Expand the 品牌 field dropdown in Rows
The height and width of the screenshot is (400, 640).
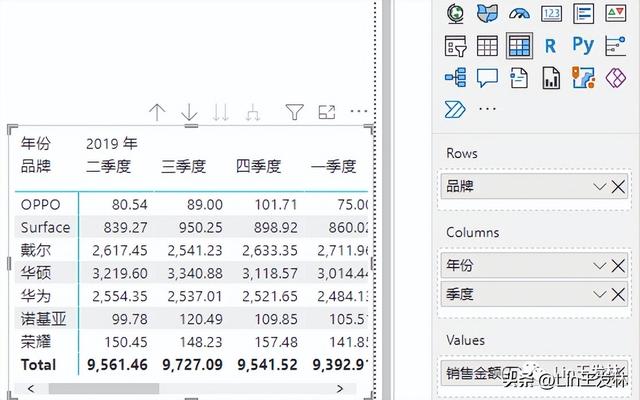click(599, 187)
